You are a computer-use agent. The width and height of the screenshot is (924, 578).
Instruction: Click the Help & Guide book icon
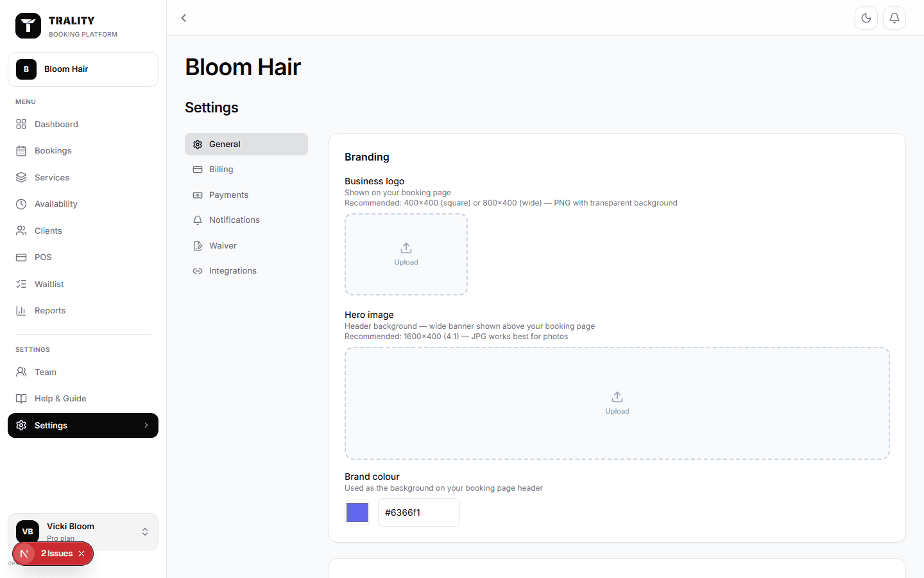pyautogui.click(x=21, y=399)
